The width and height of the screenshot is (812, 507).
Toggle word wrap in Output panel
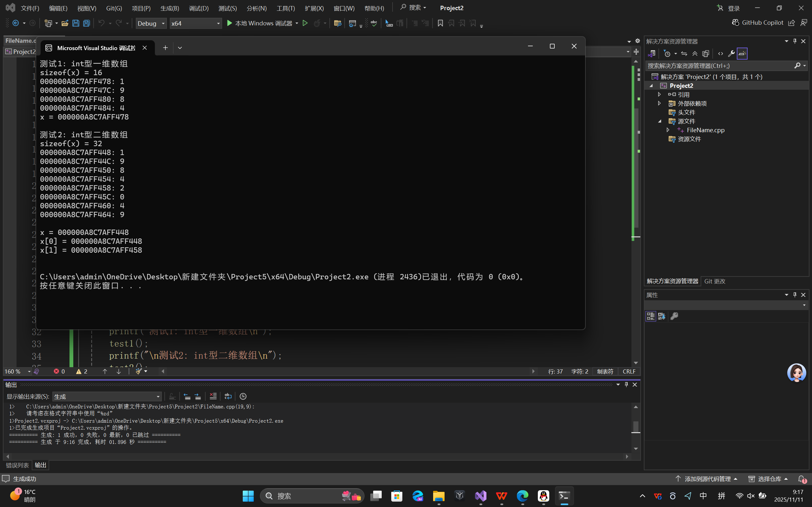click(228, 396)
